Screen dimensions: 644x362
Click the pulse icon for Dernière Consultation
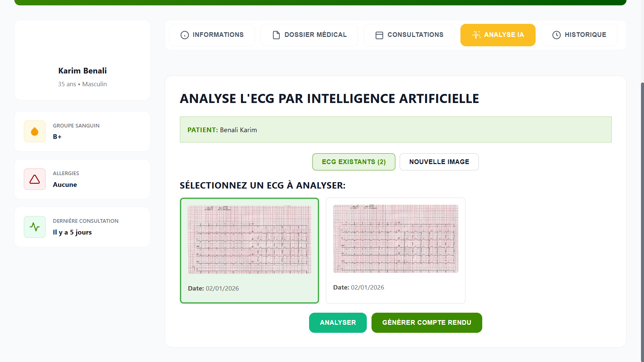click(x=35, y=227)
